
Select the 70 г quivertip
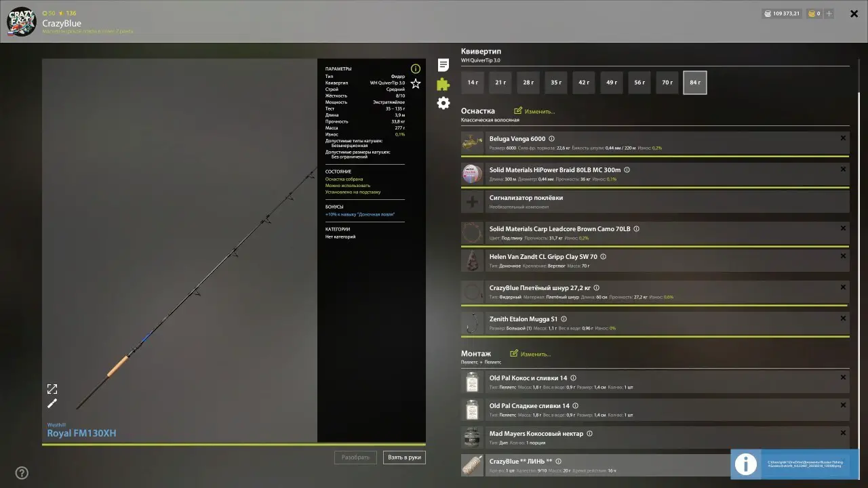point(667,83)
